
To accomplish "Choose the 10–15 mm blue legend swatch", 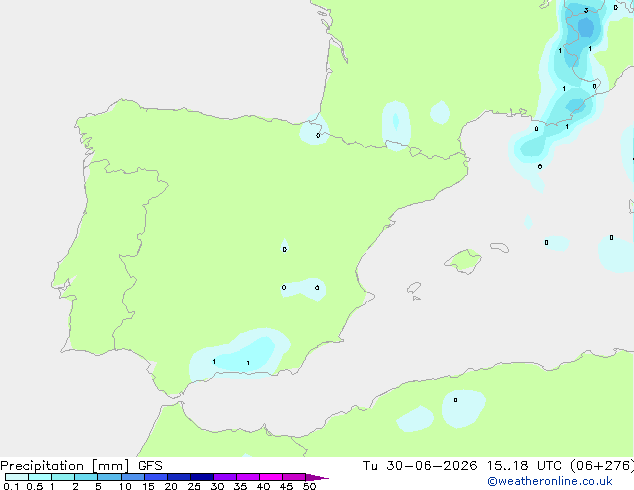I will point(133,477).
